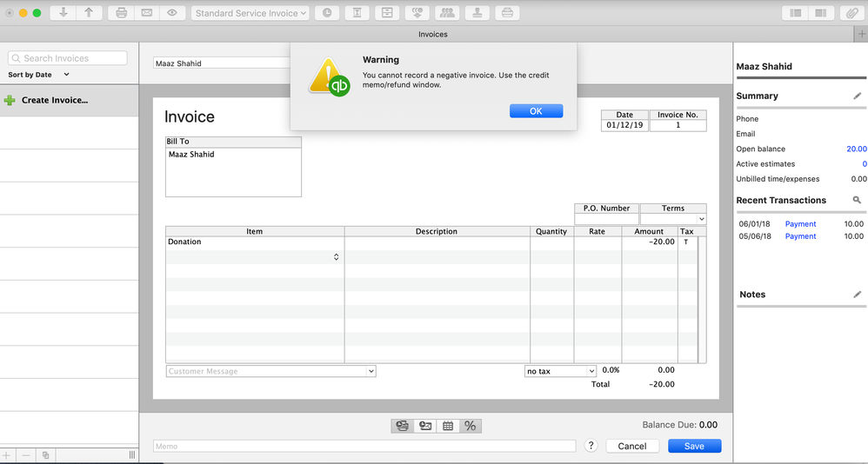Open the 06/01/18 Payment link
Image resolution: width=868 pixels, height=464 pixels.
800,224
